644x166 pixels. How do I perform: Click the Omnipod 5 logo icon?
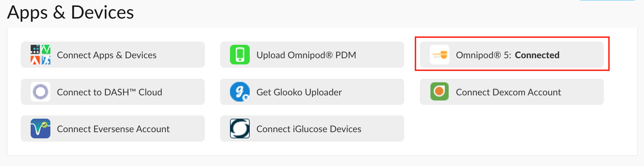coord(440,55)
